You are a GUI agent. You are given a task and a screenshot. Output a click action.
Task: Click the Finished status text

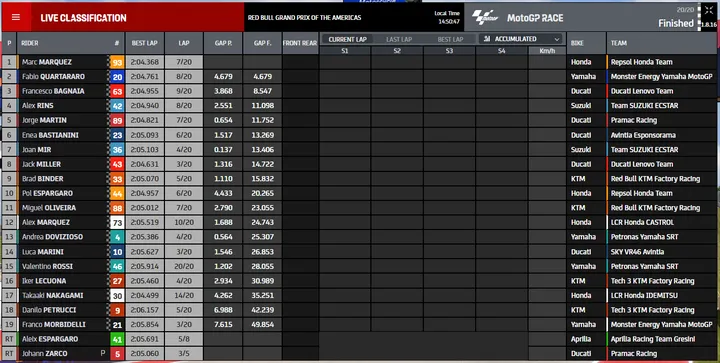[675, 23]
